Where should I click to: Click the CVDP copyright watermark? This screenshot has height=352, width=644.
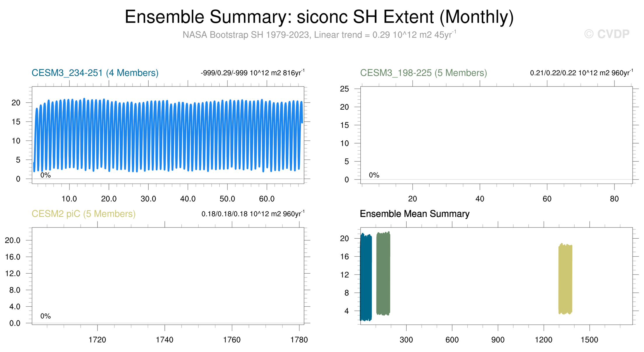(x=606, y=34)
